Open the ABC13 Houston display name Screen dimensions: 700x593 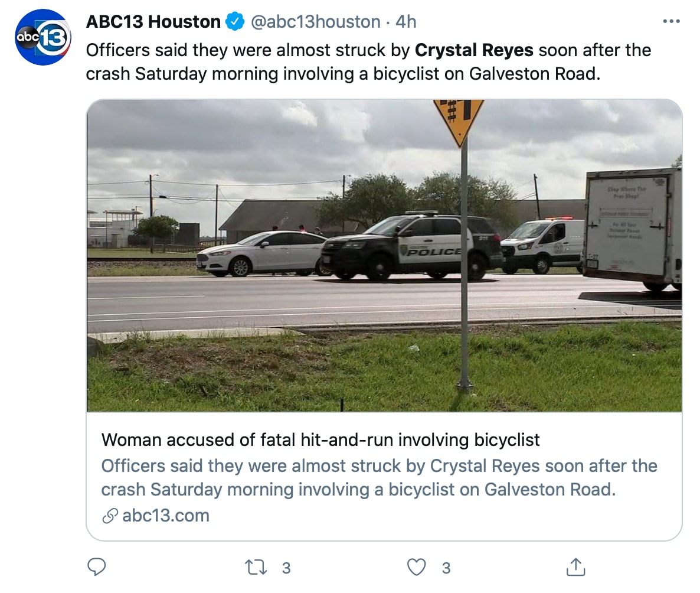point(153,22)
